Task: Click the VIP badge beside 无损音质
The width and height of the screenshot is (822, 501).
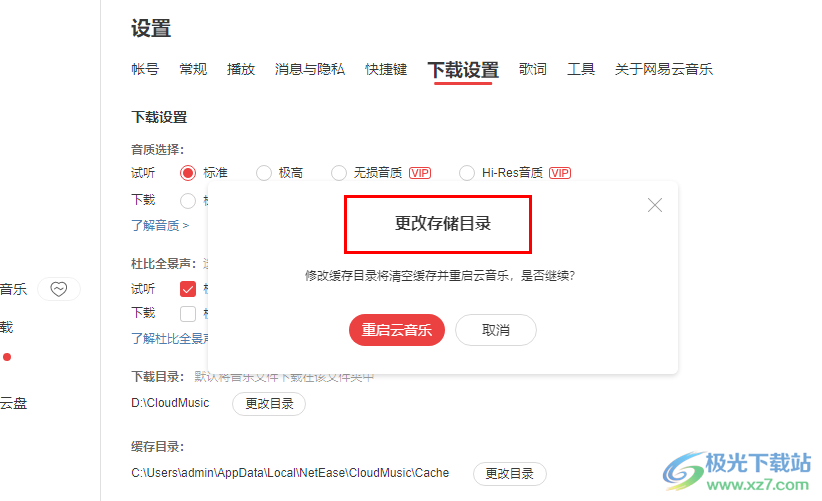Action: [x=420, y=173]
